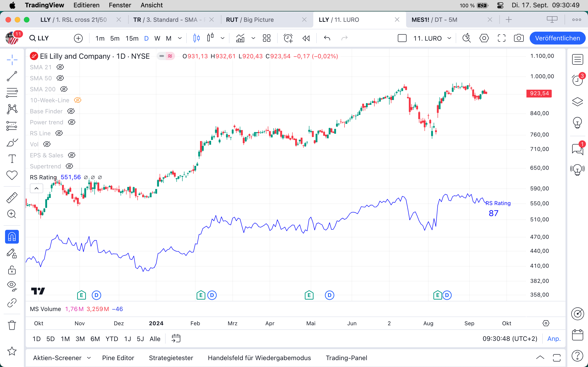The image size is (588, 367).
Task: Click the Veröffentlichen button
Action: (x=557, y=38)
